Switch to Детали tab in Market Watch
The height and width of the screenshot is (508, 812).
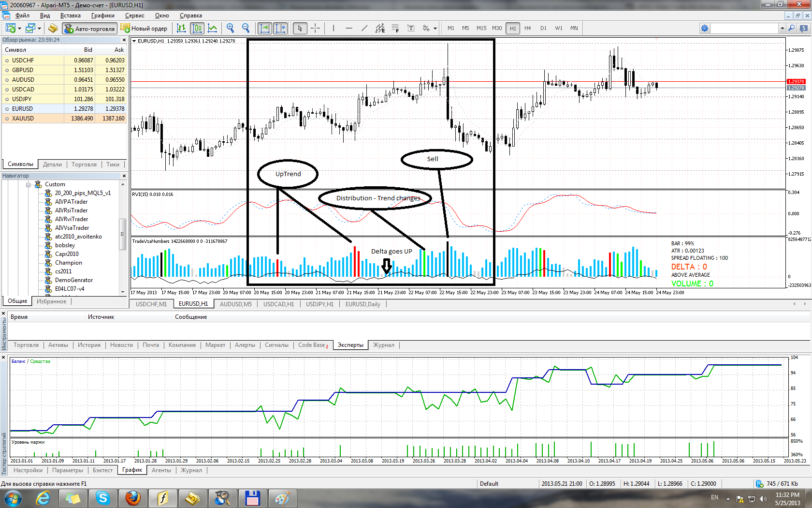52,164
